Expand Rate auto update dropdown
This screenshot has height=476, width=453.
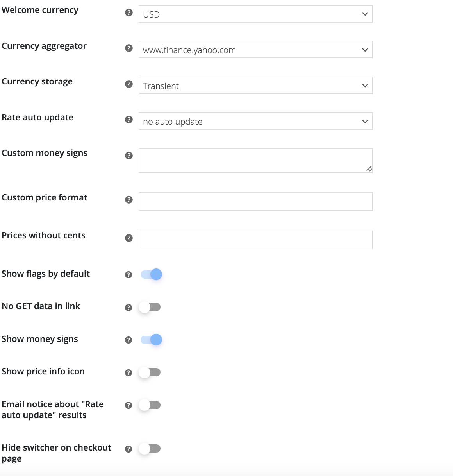pyautogui.click(x=255, y=121)
